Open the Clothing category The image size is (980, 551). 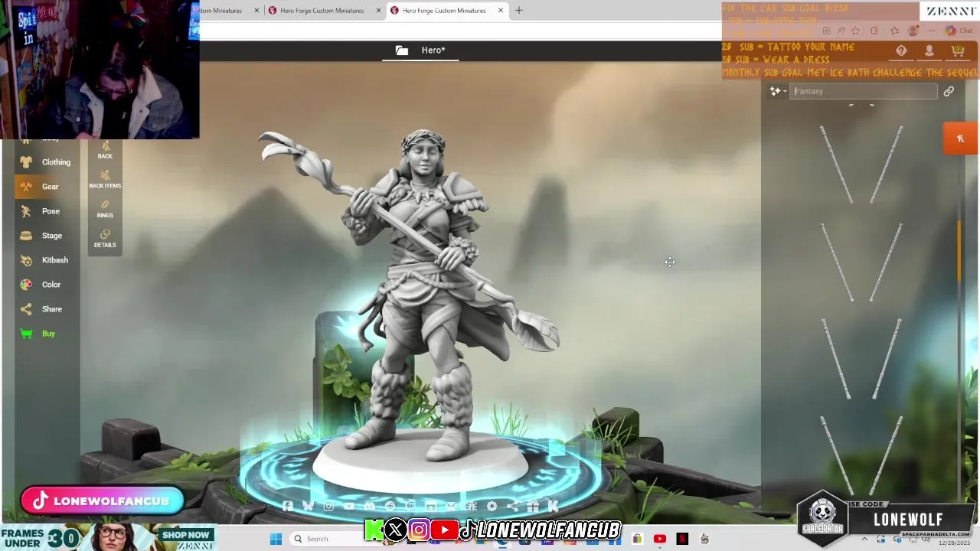click(x=47, y=162)
